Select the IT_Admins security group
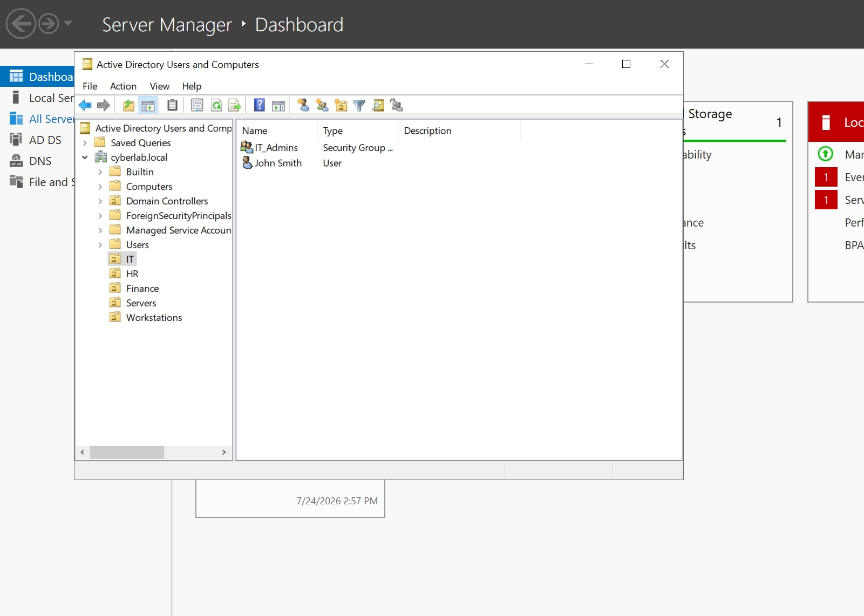The image size is (864, 616). click(x=276, y=148)
